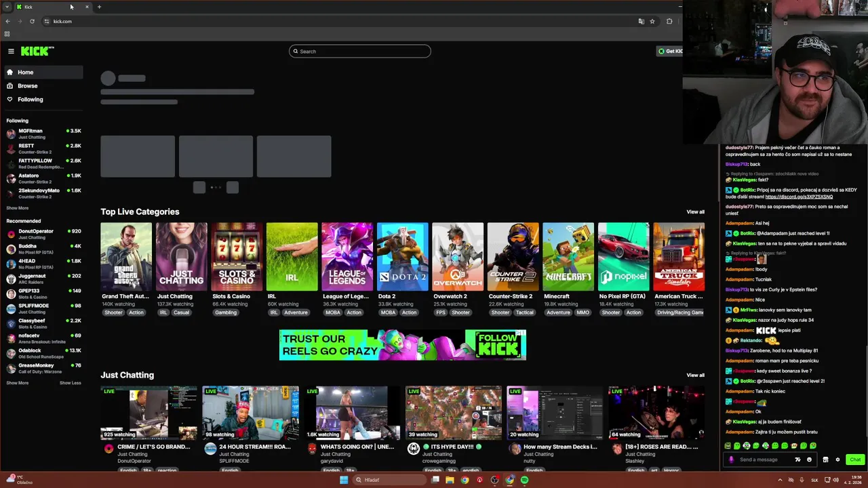868x488 pixels.
Task: Reload the kick.com page
Action: [32, 21]
